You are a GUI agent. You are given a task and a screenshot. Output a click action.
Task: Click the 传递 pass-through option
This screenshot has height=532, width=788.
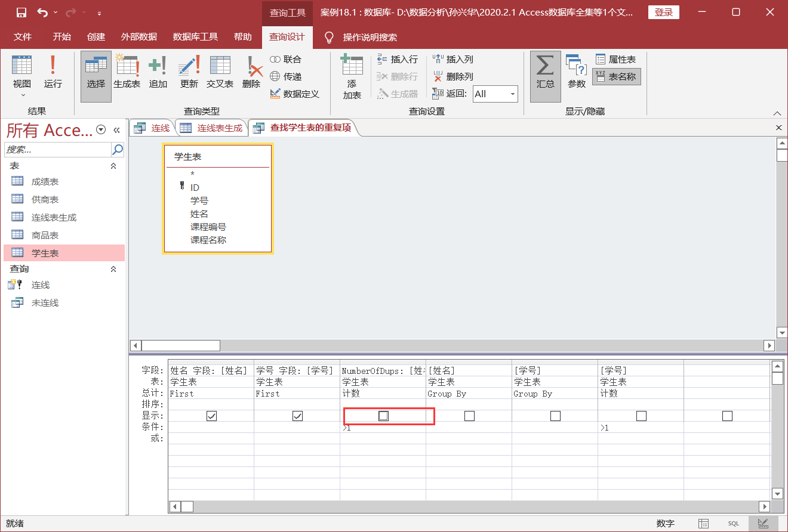click(286, 76)
